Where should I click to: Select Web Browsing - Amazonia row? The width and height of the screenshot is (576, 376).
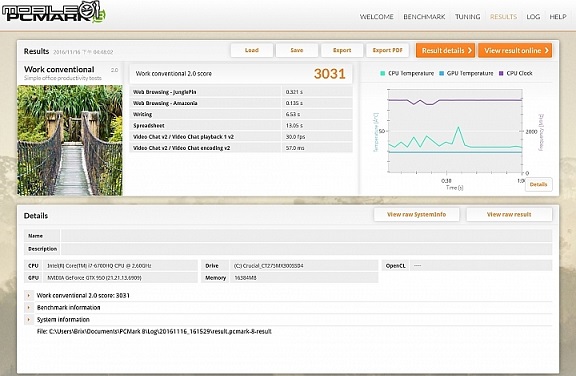(x=241, y=103)
